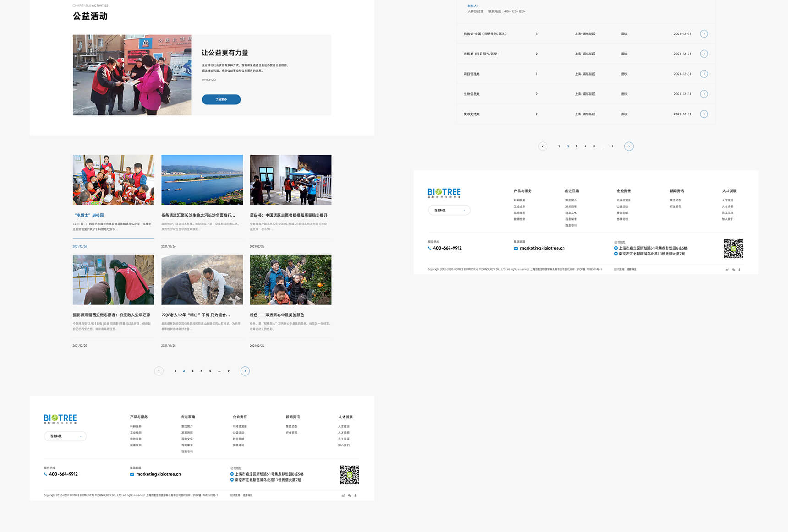788x532 pixels.
Task: Click WeChat social icon in charity page footer
Action: [350, 496]
